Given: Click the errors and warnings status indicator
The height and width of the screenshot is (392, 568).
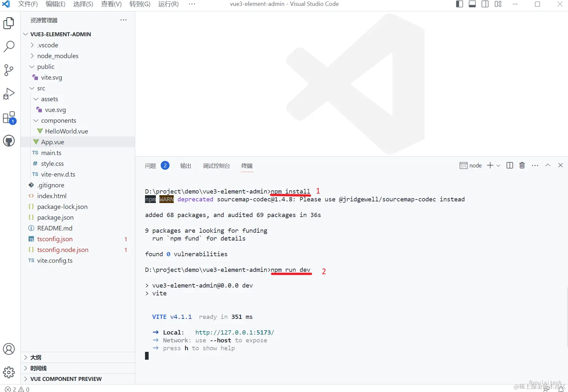Looking at the screenshot, I should (17, 389).
